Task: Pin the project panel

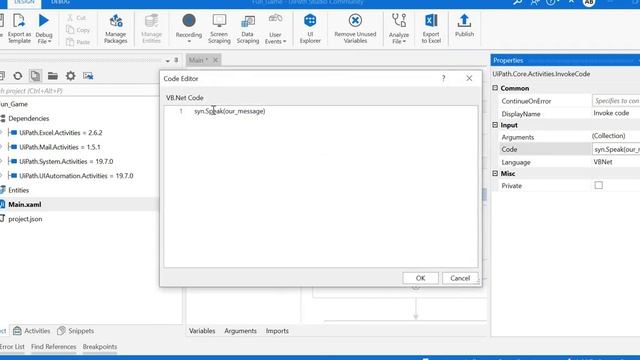Action: [176, 60]
